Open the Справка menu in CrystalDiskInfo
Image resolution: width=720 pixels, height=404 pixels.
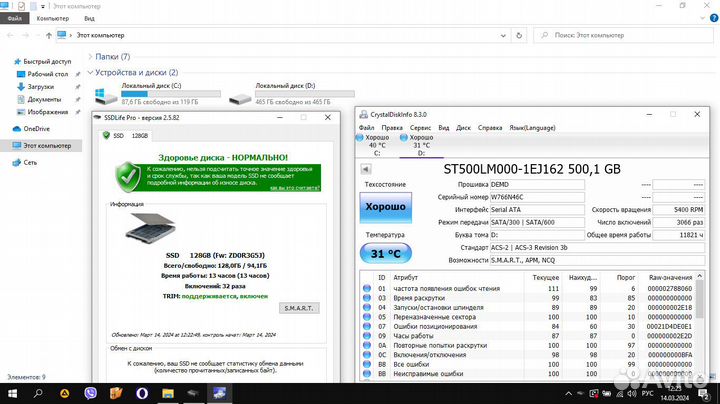click(x=490, y=128)
